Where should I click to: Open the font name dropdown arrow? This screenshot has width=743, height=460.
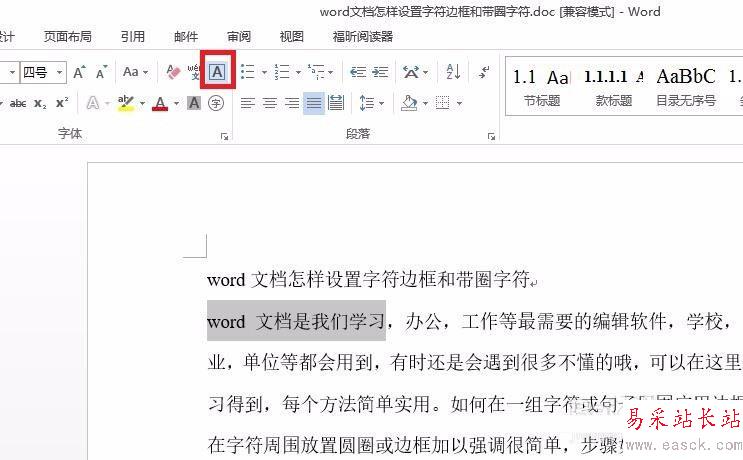click(12, 72)
